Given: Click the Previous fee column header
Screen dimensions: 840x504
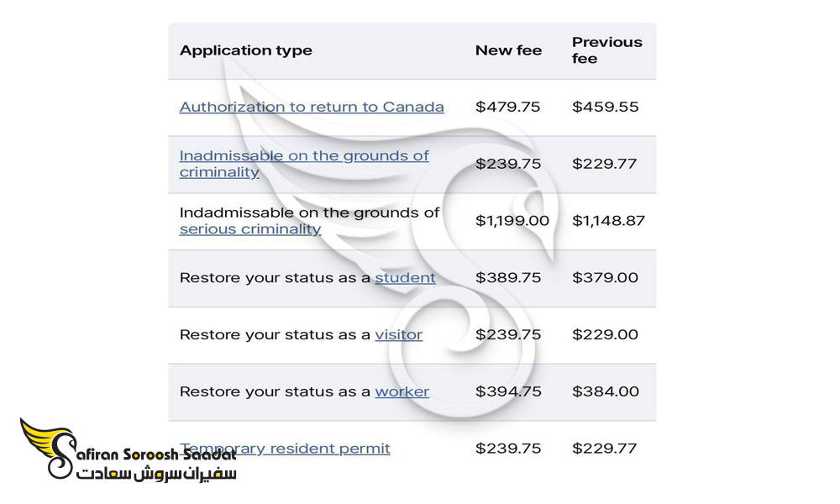Looking at the screenshot, I should [x=607, y=50].
